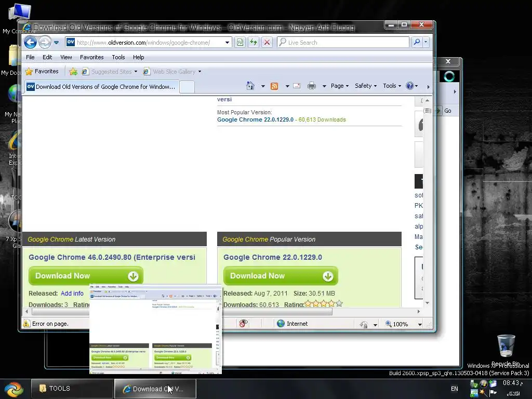Open Favorites Center star button
This screenshot has height=399, width=532.
point(42,71)
